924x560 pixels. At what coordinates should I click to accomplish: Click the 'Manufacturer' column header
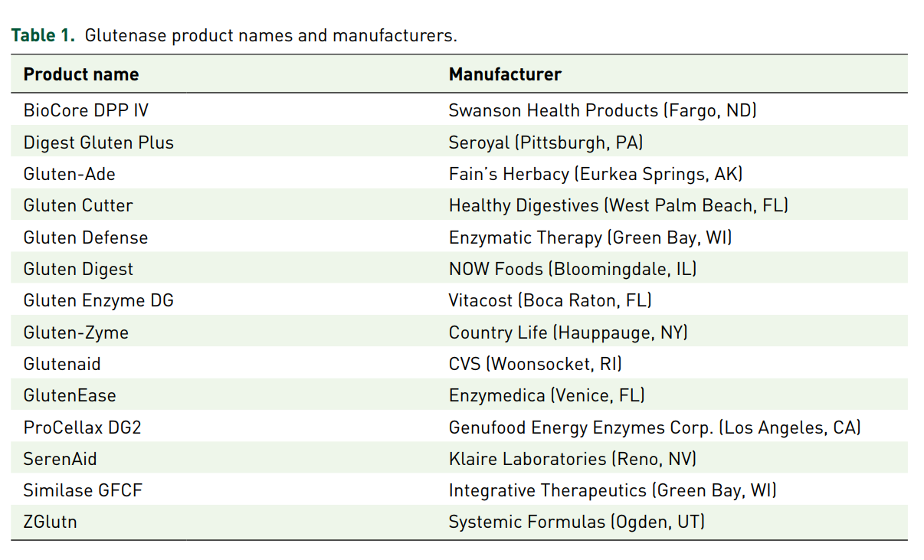505,74
